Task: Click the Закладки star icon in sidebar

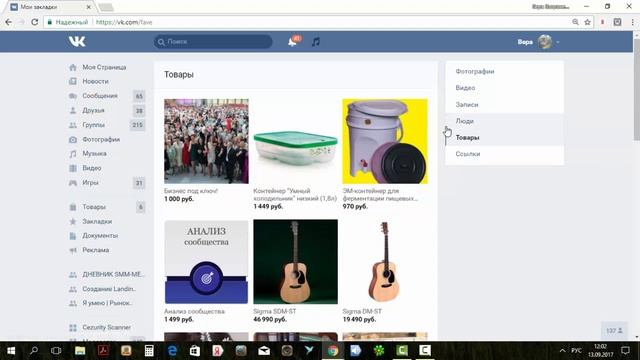Action: pos(73,221)
